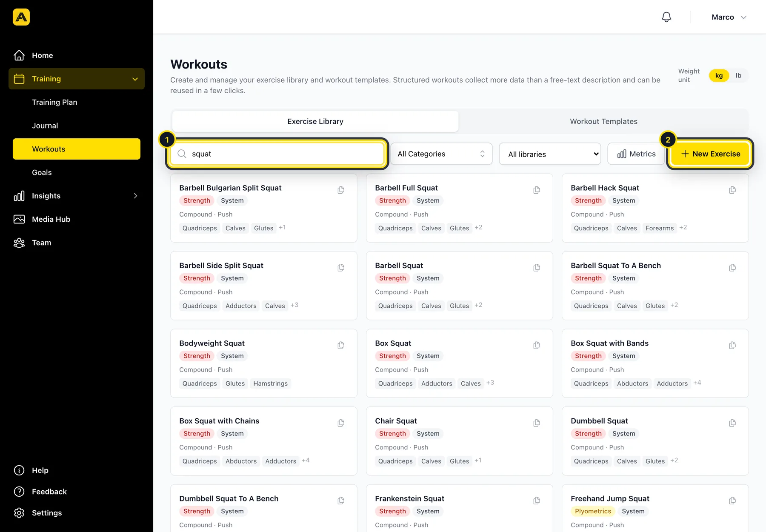
Task: Duplicate Box Squat with Chains card
Action: (x=341, y=423)
